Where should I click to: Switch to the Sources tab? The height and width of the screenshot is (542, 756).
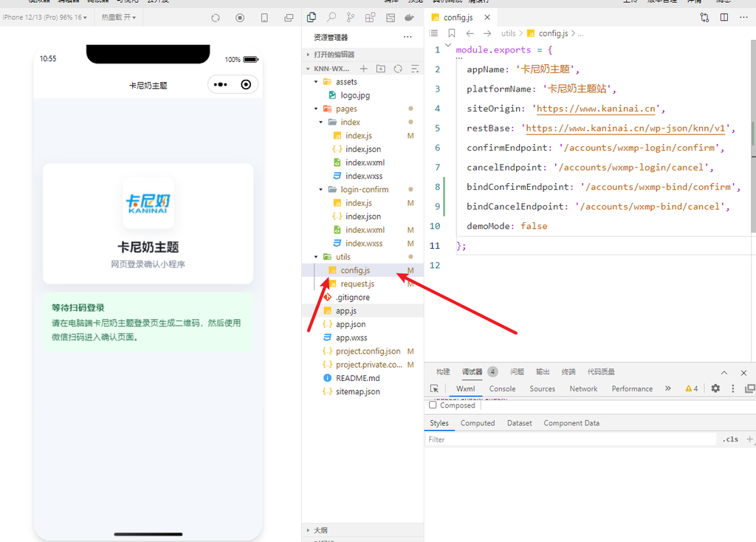tap(542, 388)
